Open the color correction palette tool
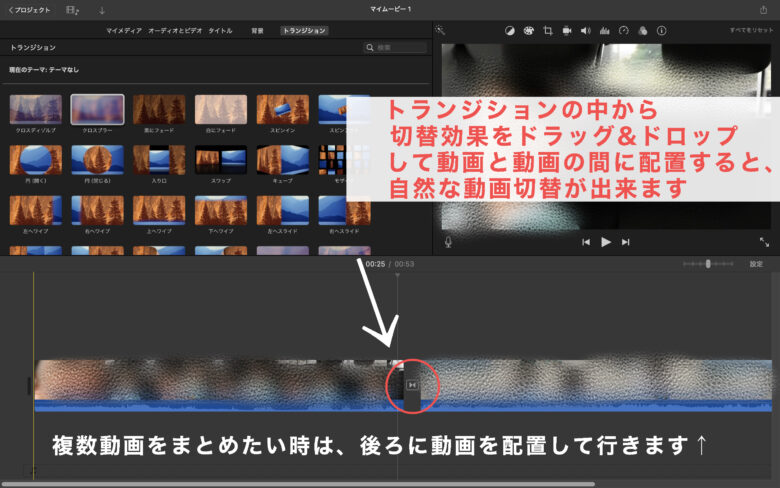780x488 pixels. coord(528,31)
